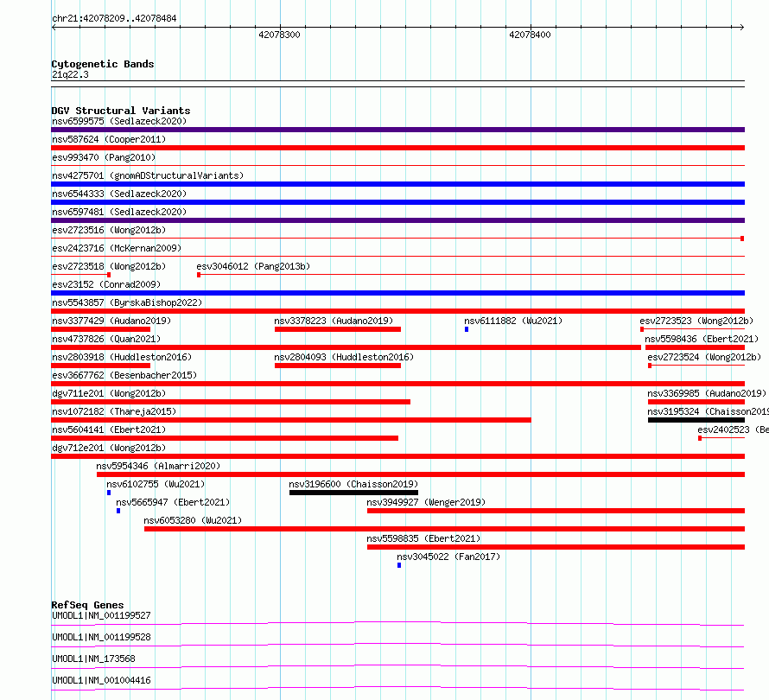The height and width of the screenshot is (700, 769).
Task: Open nsv5598835 (Ebert2021) label
Action: click(x=423, y=538)
